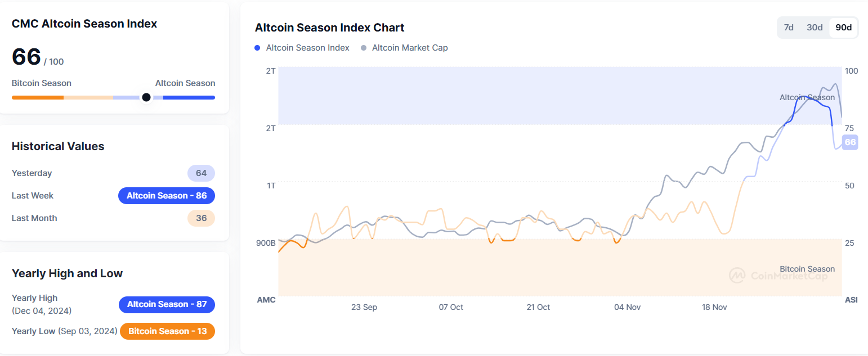Click the 23 Sep date axis label

[364, 307]
